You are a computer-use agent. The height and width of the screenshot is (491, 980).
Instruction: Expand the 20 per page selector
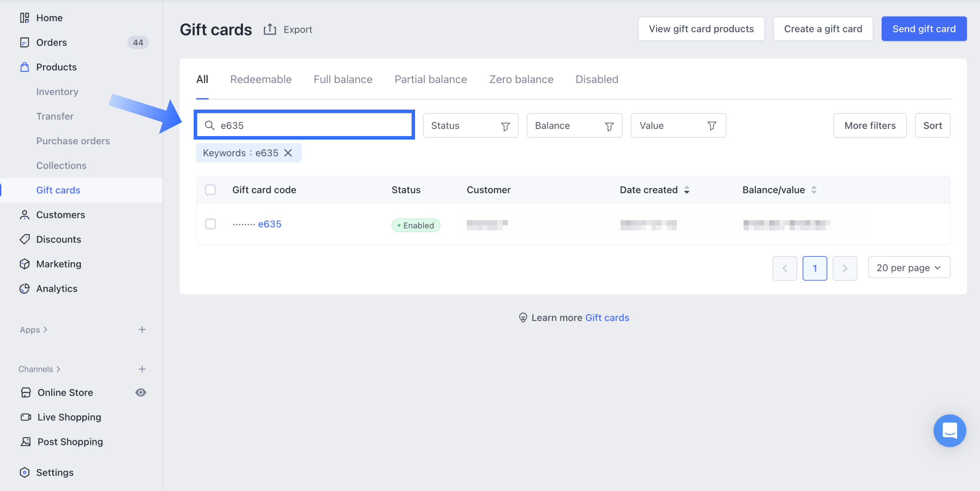(909, 268)
